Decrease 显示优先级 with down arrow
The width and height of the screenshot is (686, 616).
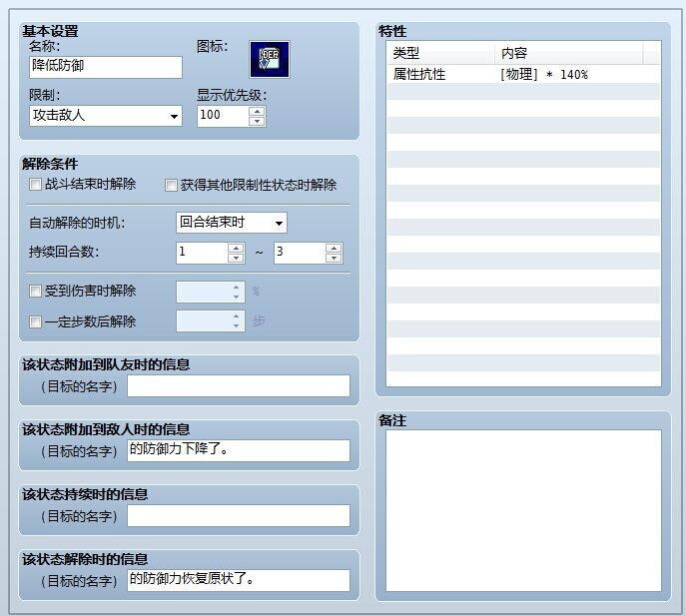[257, 121]
